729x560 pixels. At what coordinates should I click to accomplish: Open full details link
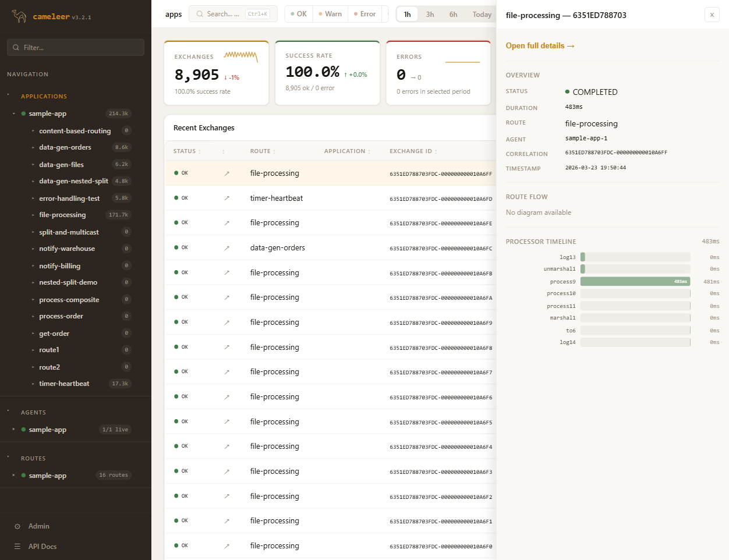pos(540,46)
